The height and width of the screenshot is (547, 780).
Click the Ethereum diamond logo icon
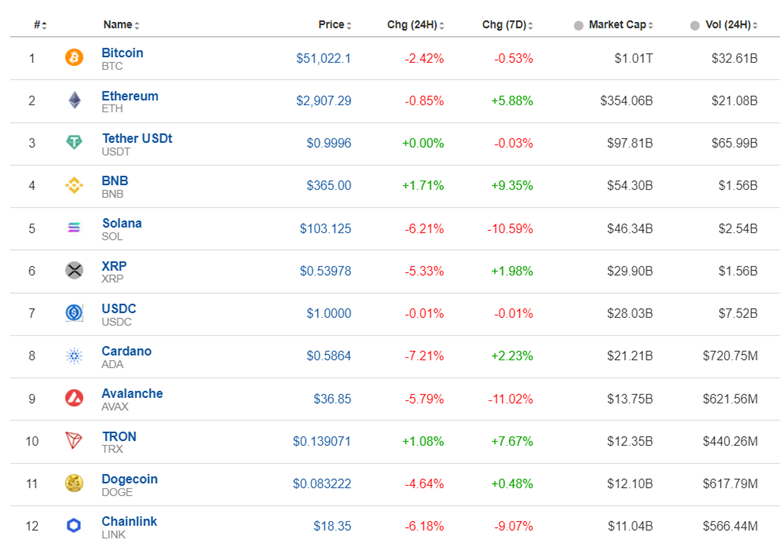click(74, 101)
